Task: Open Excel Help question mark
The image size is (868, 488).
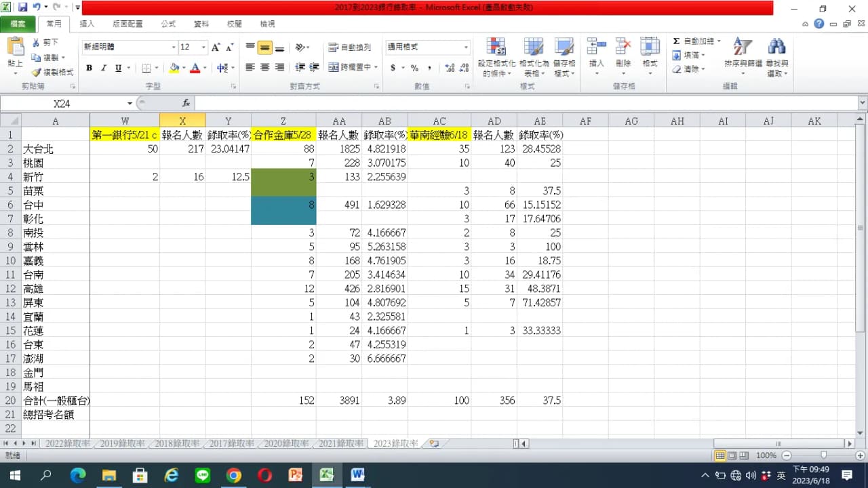Action: (819, 24)
